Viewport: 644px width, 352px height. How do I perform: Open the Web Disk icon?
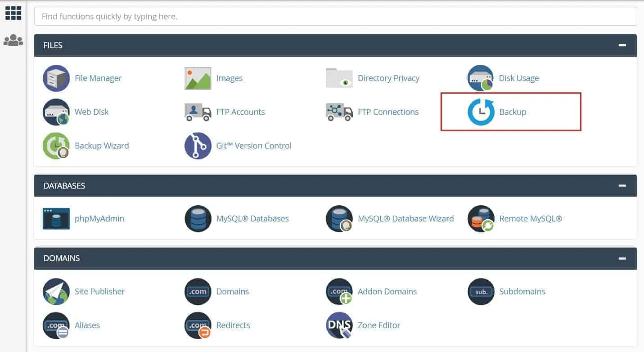56,112
